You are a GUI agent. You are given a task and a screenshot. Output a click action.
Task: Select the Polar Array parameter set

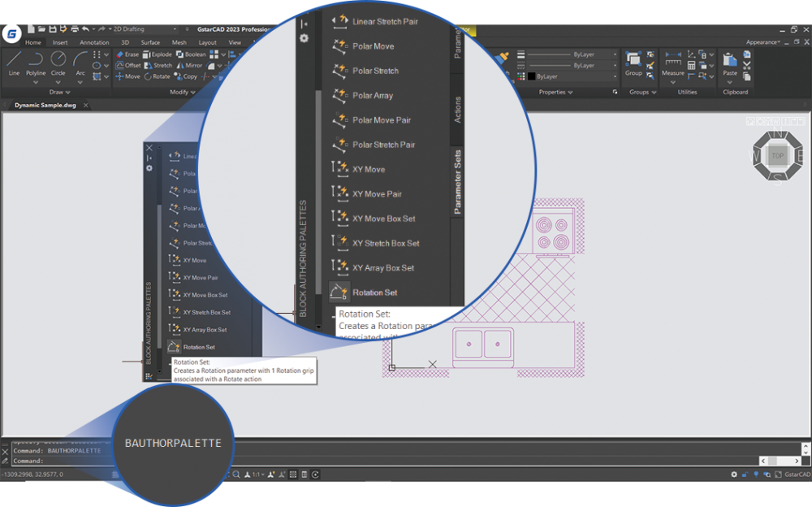click(362, 95)
